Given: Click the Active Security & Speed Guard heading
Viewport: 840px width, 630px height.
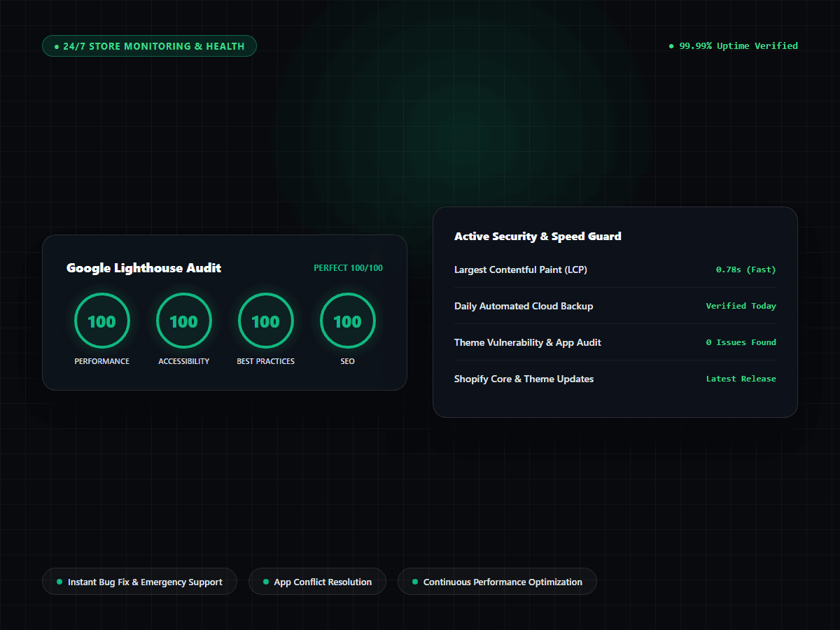Looking at the screenshot, I should coord(538,237).
